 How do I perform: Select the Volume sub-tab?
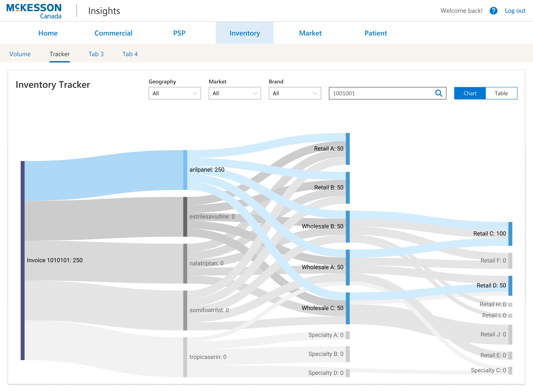20,54
